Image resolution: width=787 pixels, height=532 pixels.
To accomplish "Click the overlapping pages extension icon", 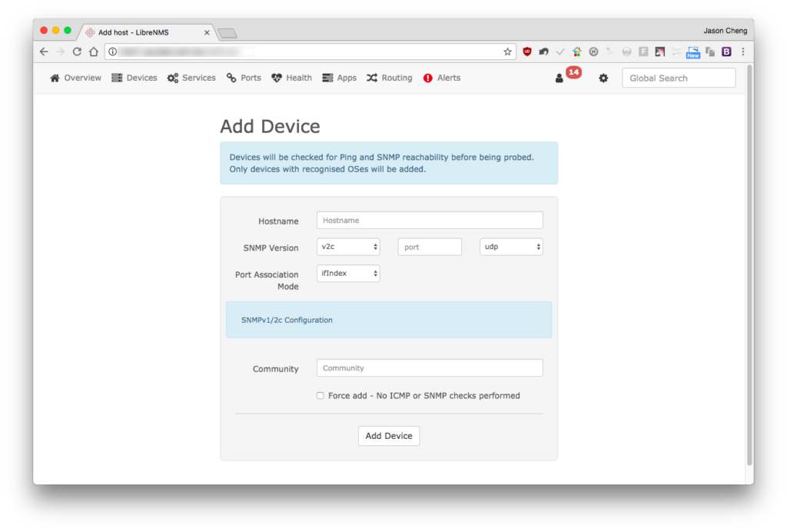I will click(x=709, y=52).
